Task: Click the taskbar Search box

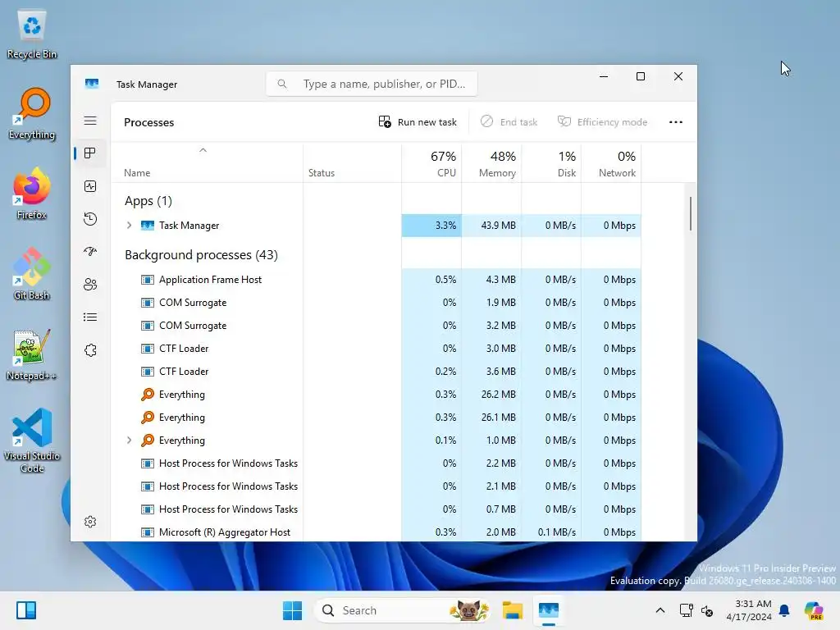Action: coord(402,610)
